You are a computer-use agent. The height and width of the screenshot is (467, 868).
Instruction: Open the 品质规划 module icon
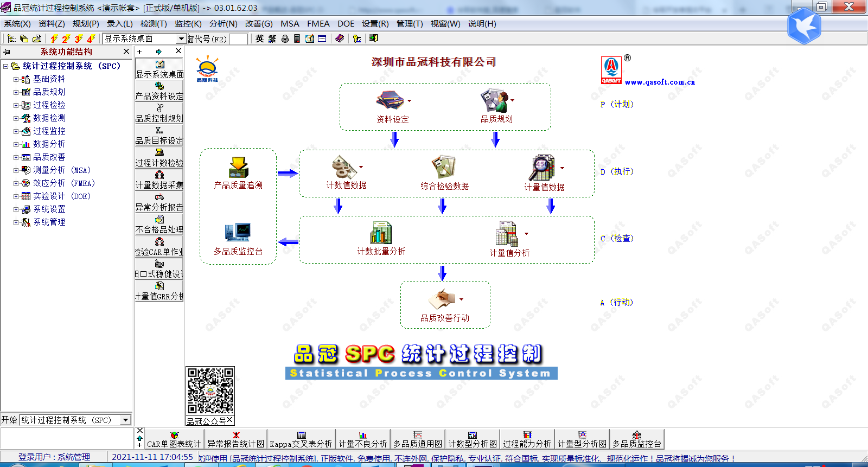click(x=494, y=100)
